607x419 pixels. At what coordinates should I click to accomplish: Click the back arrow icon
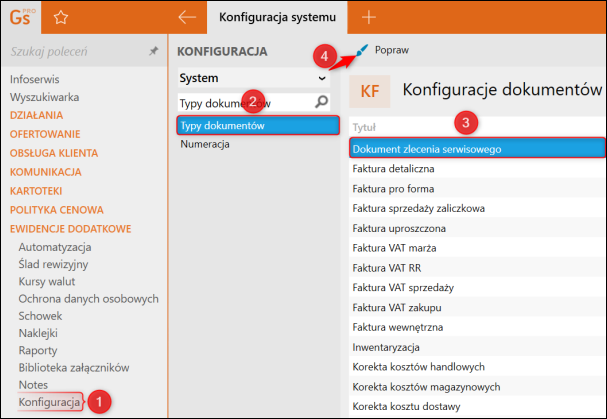coord(186,17)
